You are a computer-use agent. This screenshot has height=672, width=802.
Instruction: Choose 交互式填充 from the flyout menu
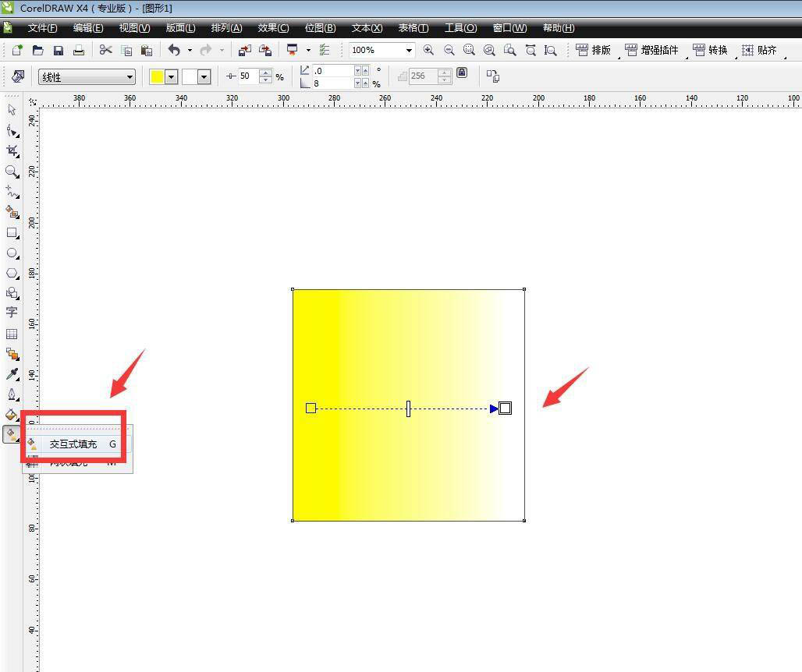[x=73, y=444]
